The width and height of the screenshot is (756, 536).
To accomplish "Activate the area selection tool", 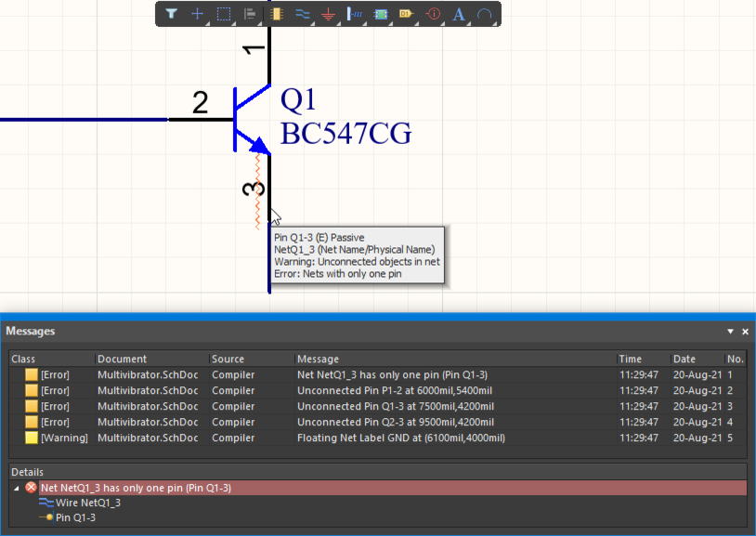I will click(223, 14).
